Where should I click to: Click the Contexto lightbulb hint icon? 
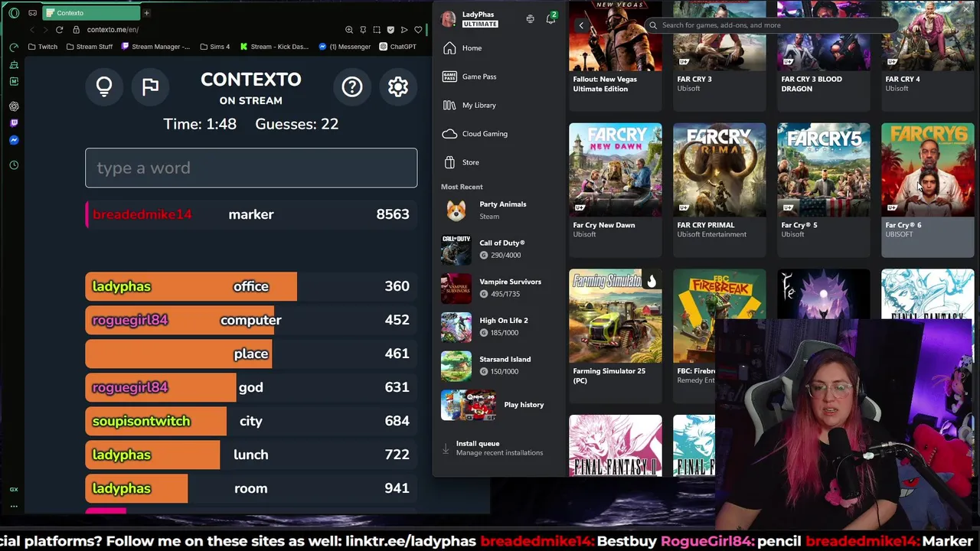click(104, 86)
